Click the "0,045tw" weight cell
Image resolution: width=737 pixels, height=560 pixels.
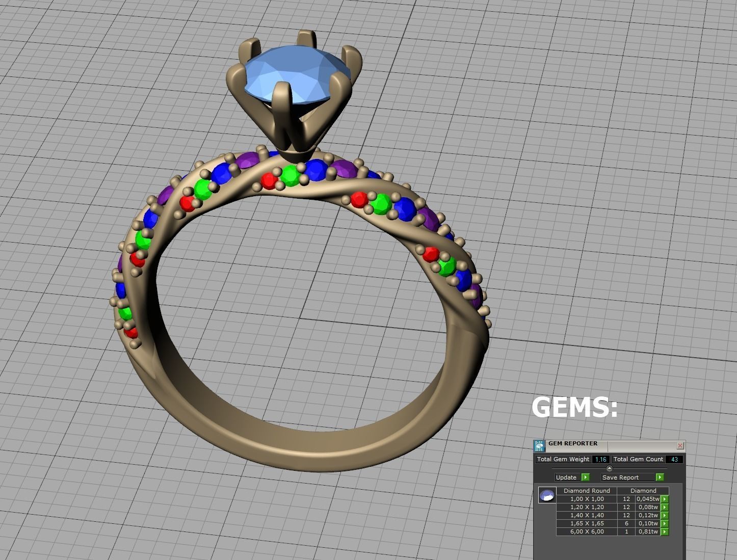648,499
